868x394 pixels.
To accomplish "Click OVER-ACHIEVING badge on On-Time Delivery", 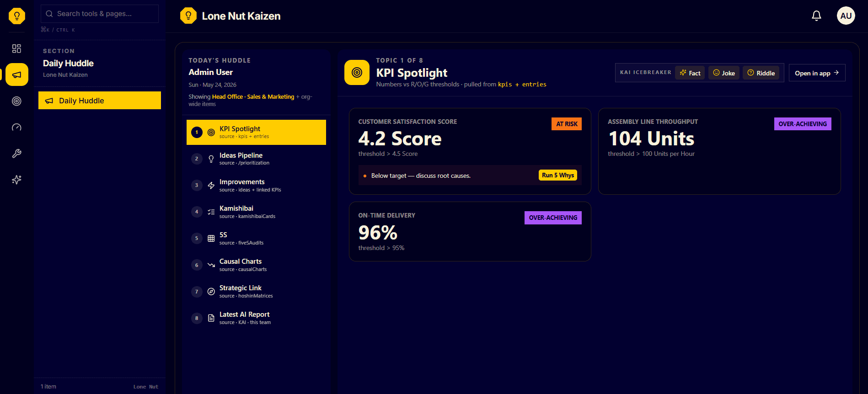I will (x=553, y=218).
